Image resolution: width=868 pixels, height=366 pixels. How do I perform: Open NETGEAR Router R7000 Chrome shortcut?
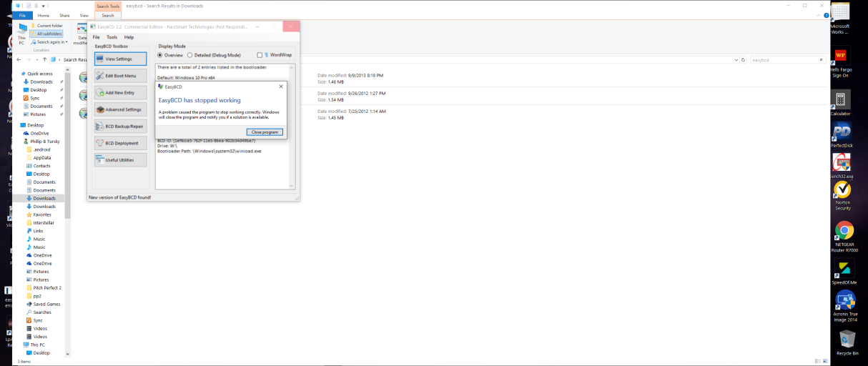844,238
